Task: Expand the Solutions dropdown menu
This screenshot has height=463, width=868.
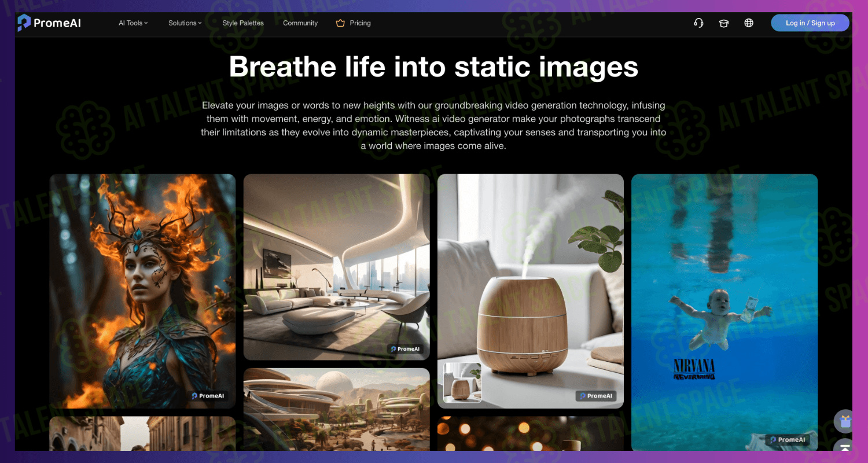Action: (185, 23)
